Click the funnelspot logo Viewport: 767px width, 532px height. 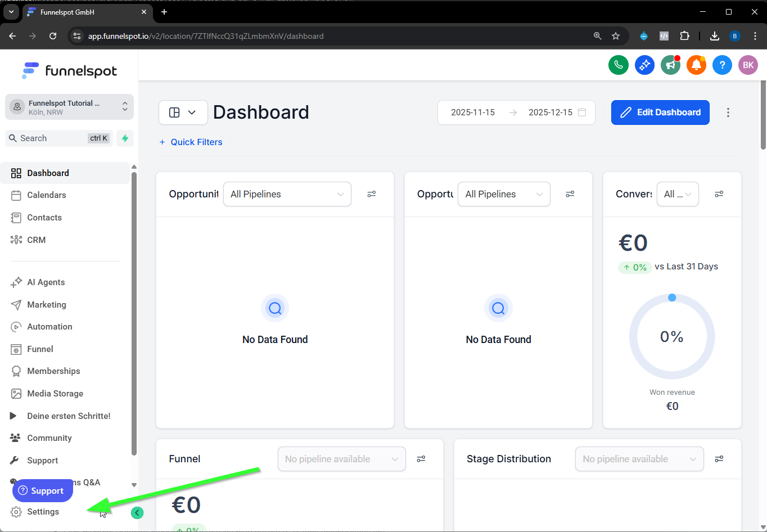[69, 71]
